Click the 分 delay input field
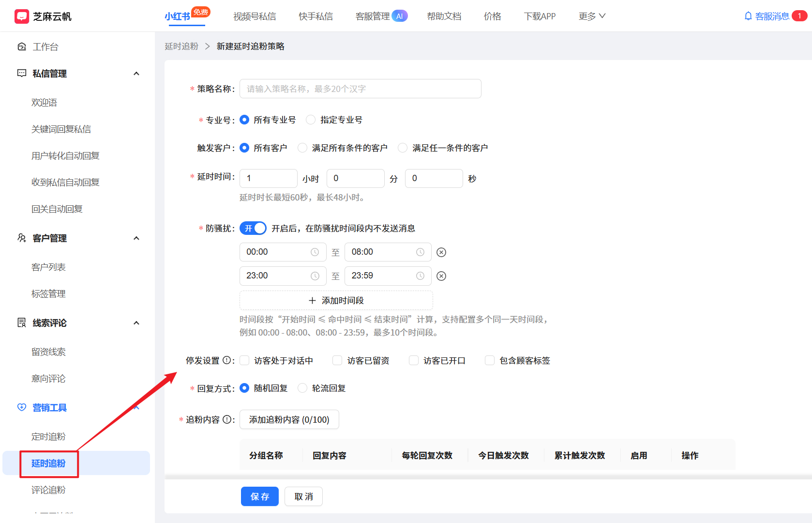The width and height of the screenshot is (812, 523). (x=356, y=178)
